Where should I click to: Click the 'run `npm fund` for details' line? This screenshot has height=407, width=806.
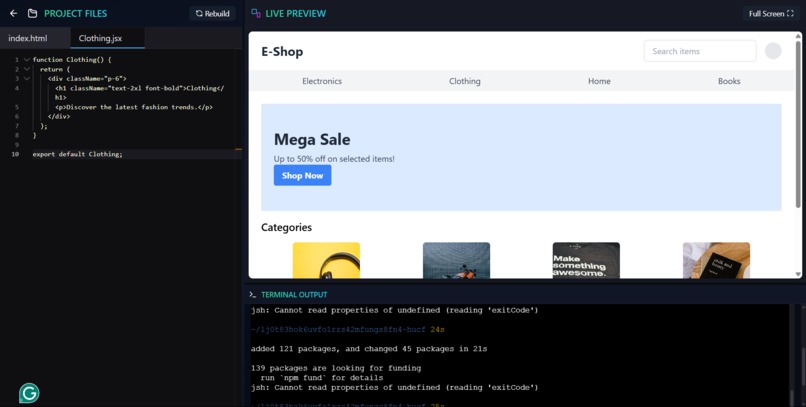pyautogui.click(x=322, y=378)
